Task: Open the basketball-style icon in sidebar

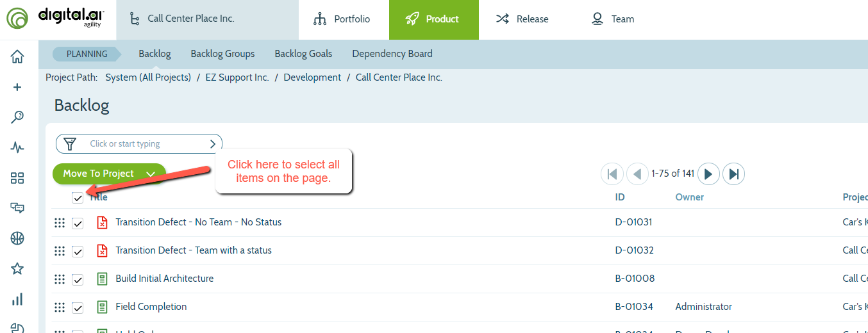Action: pos(17,238)
